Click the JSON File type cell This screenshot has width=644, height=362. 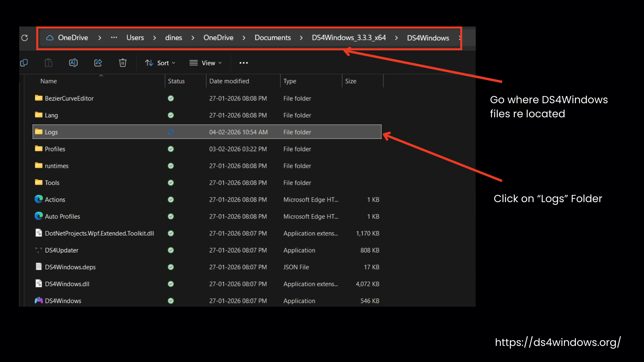click(x=296, y=267)
